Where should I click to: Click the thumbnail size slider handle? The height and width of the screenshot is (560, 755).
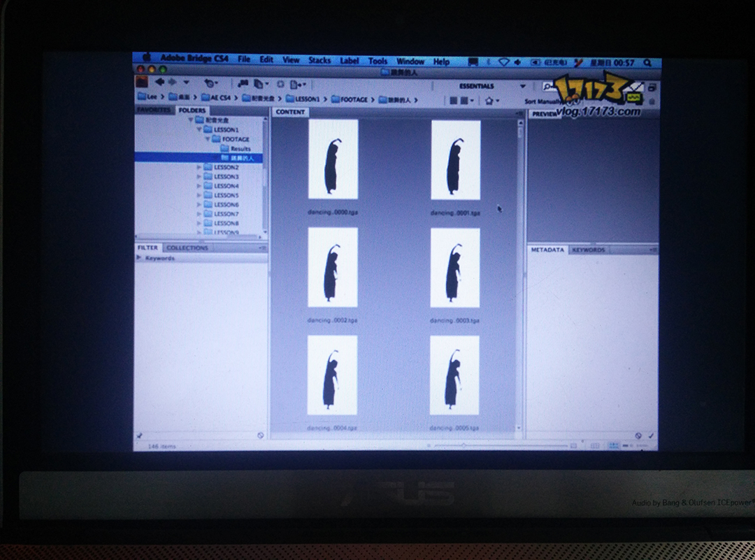point(463,446)
